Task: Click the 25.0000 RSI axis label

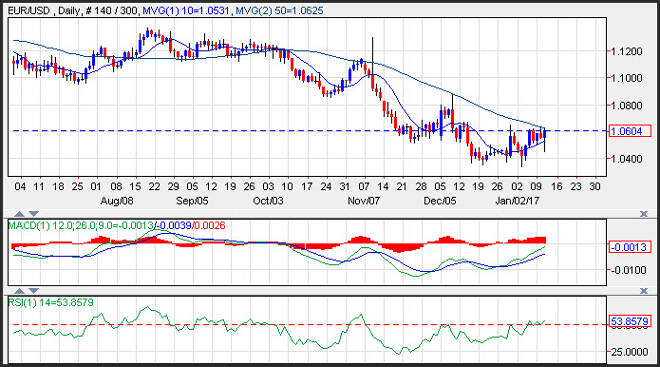Action: tap(629, 351)
